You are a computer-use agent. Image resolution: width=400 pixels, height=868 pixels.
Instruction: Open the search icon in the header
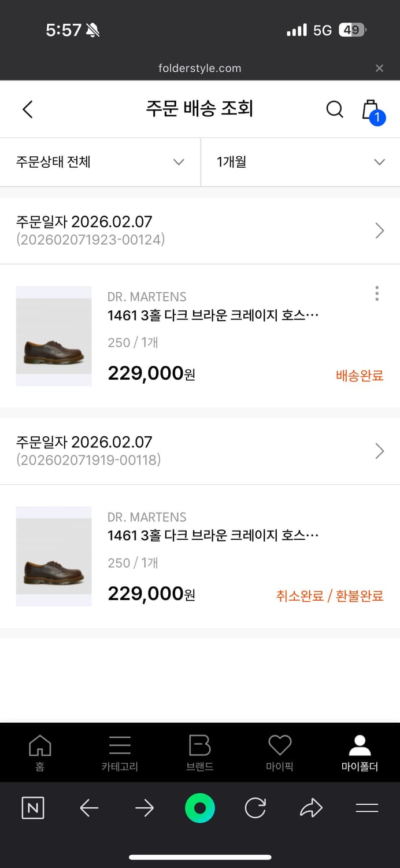coord(335,109)
